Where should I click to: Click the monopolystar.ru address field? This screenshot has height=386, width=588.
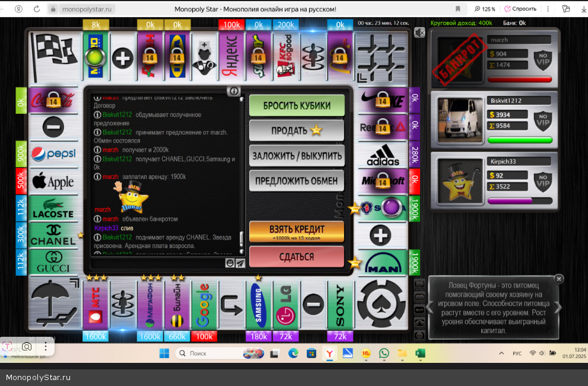tap(87, 9)
